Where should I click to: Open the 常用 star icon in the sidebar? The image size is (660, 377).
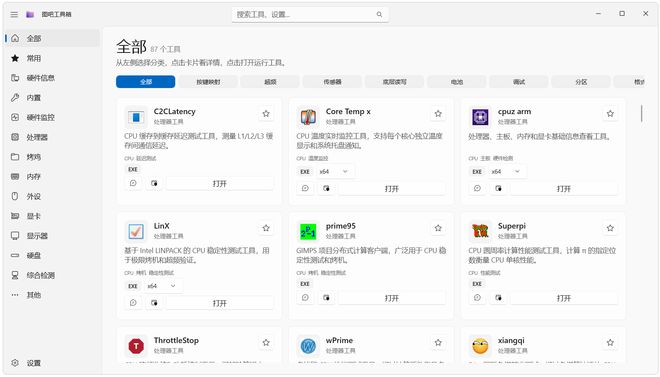point(15,58)
